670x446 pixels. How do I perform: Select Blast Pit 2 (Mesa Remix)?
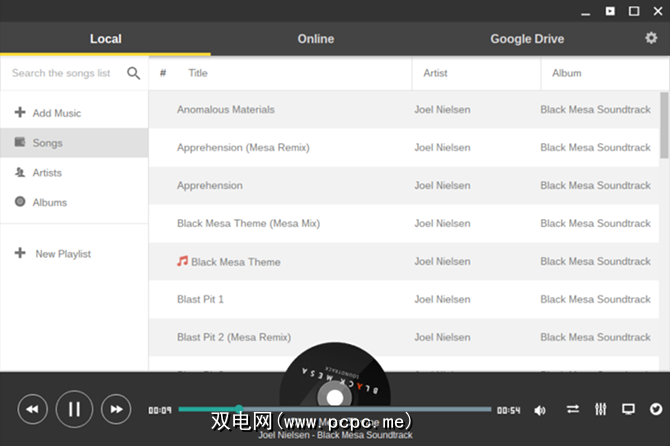point(234,337)
